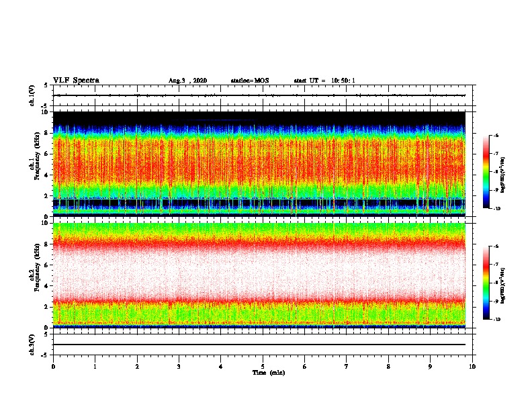
Task: Click the ch.1 spectrogram image
Action: 259,164
